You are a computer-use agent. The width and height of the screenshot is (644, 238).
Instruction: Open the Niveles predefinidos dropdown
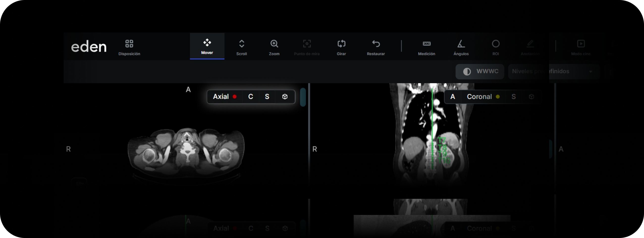click(x=554, y=71)
